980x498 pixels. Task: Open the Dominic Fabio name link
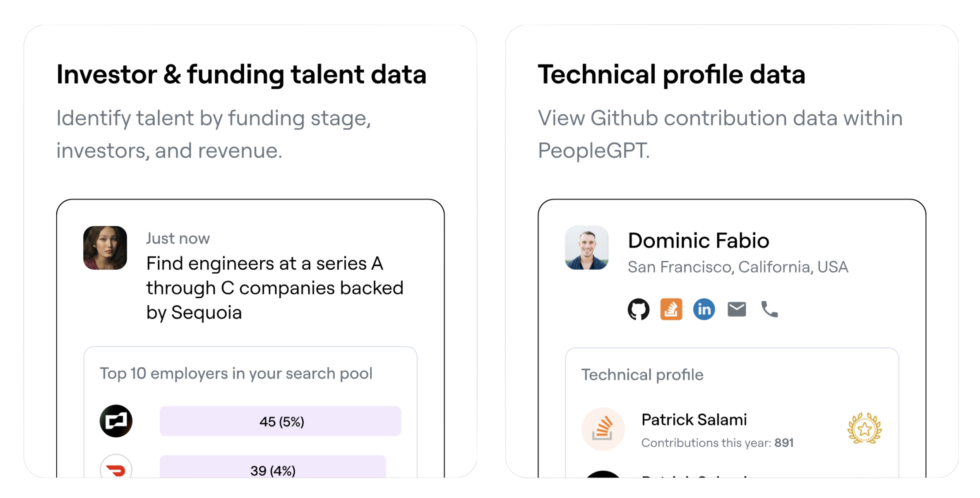[x=699, y=241]
